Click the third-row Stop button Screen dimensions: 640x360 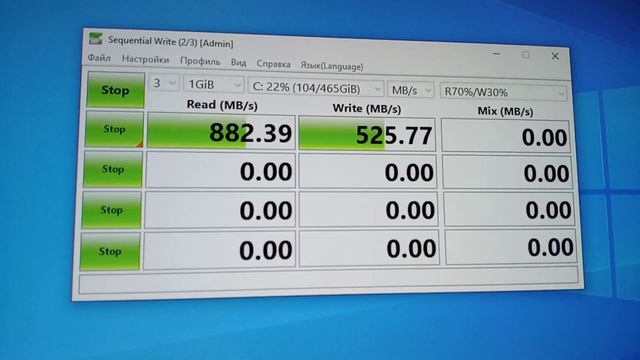(x=111, y=210)
